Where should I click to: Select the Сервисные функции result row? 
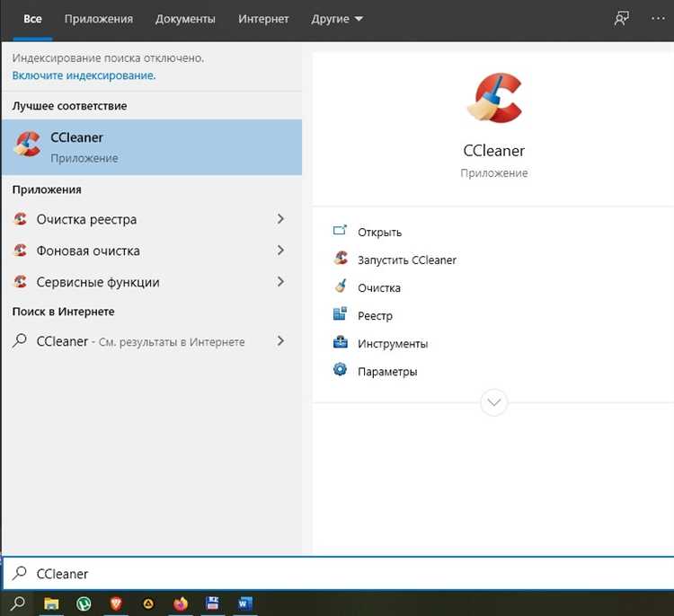click(152, 282)
